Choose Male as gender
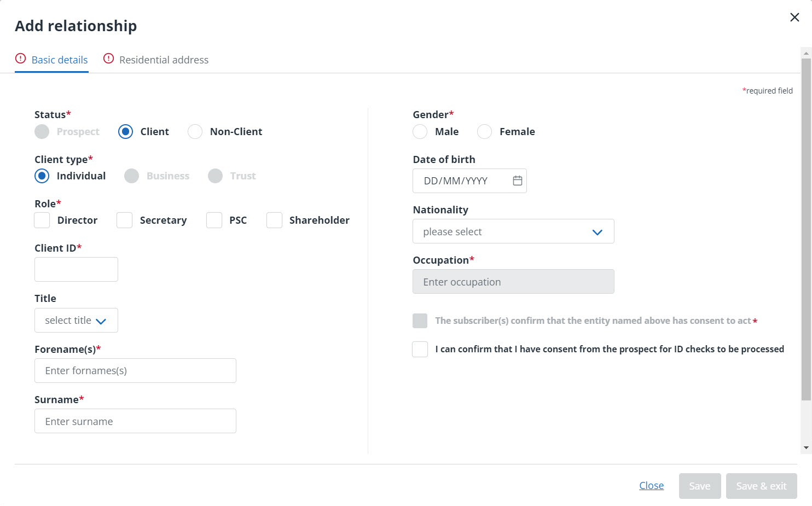The height and width of the screenshot is (506, 812). pyautogui.click(x=420, y=132)
